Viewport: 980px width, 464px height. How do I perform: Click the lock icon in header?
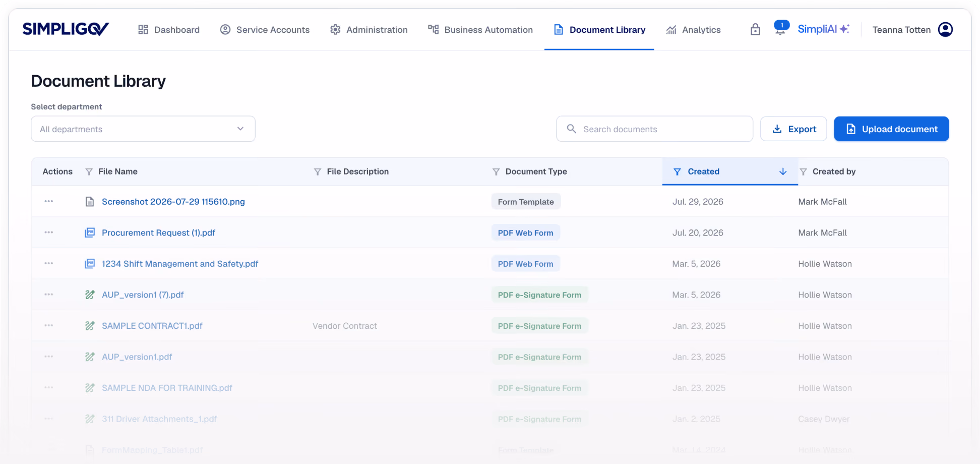pyautogui.click(x=755, y=29)
